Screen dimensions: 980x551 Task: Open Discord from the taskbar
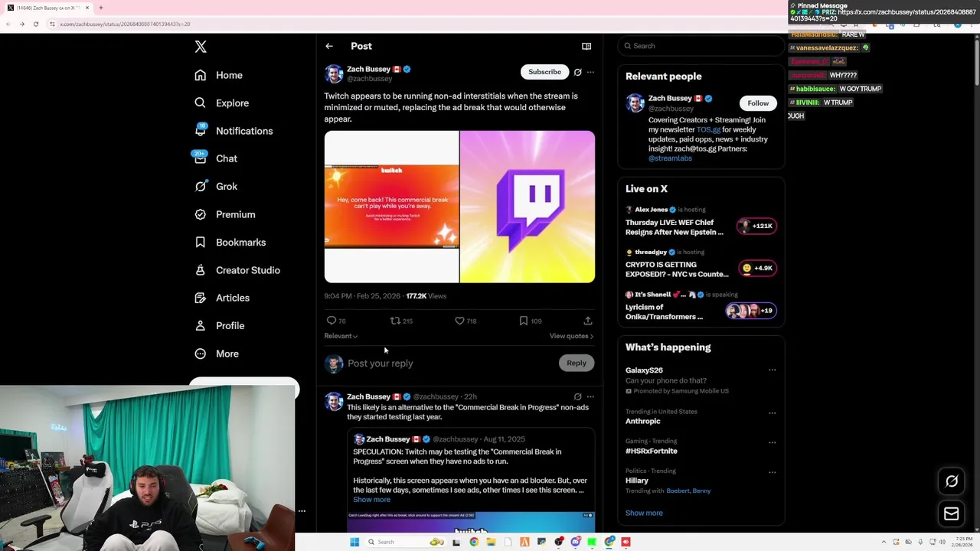(x=576, y=542)
